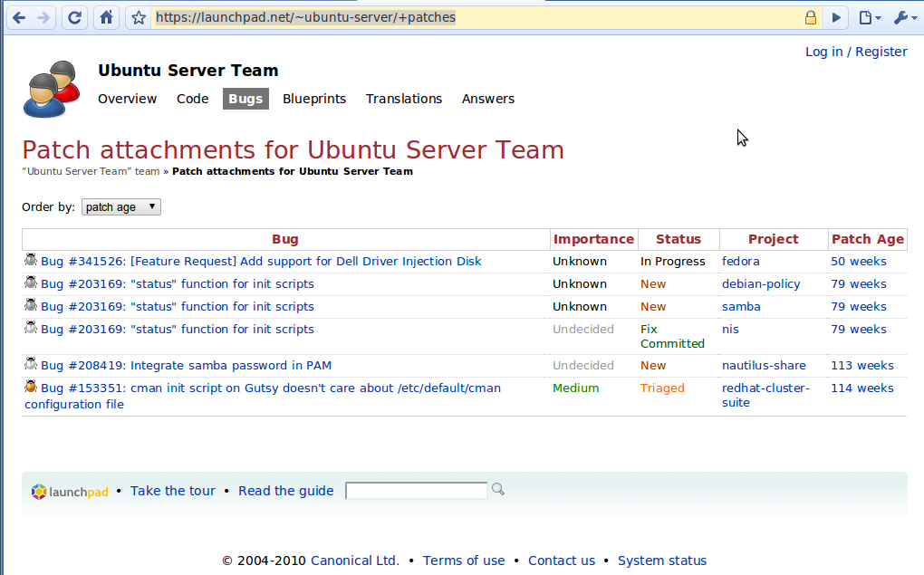Click bug icon next to Bug #341526
This screenshot has height=575, width=924.
click(x=31, y=261)
